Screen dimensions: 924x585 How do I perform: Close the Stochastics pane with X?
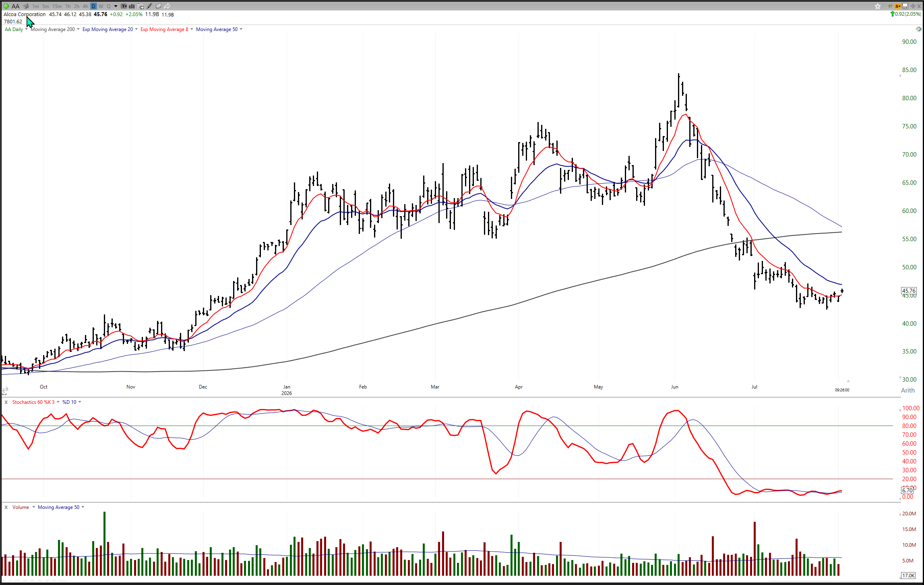tap(6, 402)
